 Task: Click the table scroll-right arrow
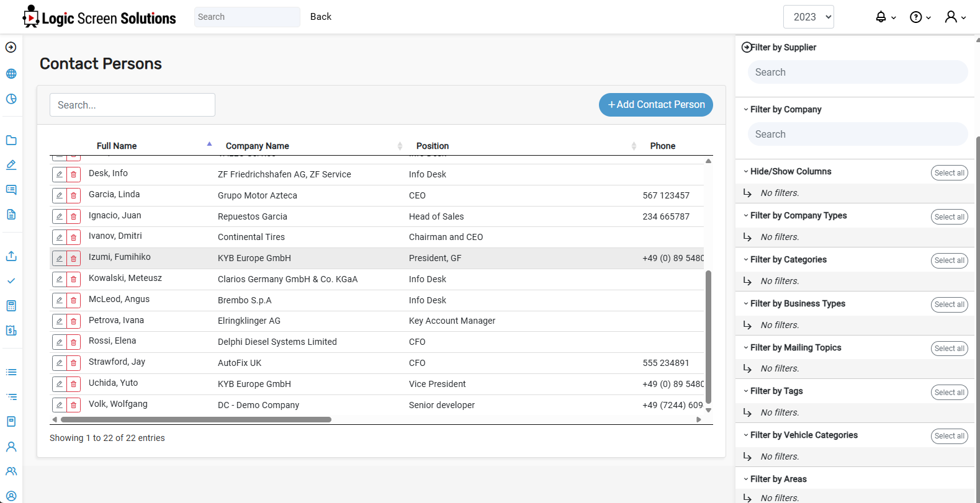(699, 419)
